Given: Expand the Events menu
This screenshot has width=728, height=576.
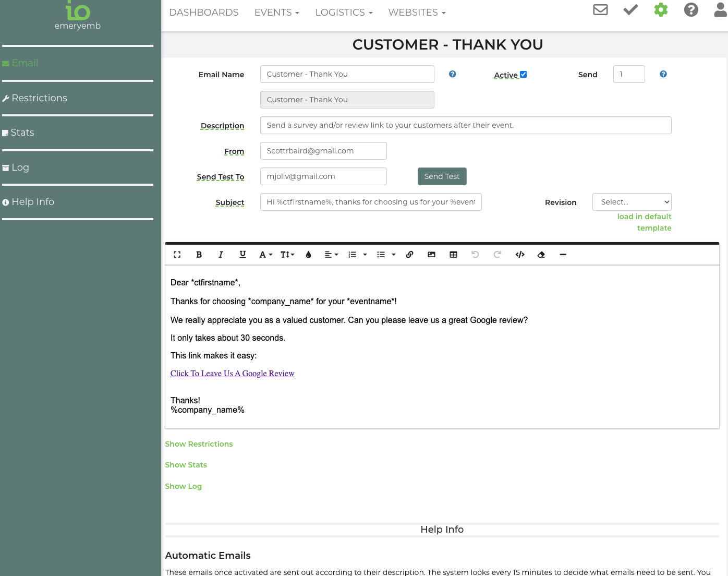Looking at the screenshot, I should click(276, 13).
